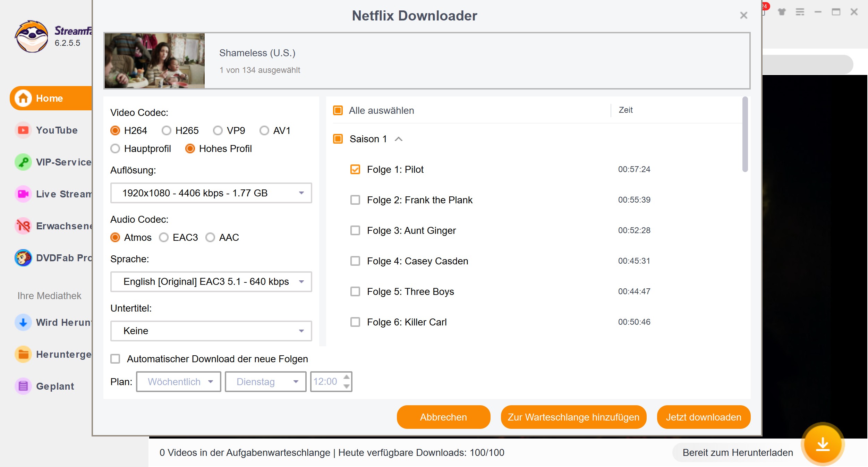Open the hamburger menu in title bar
This screenshot has width=868, height=467.
pos(800,12)
